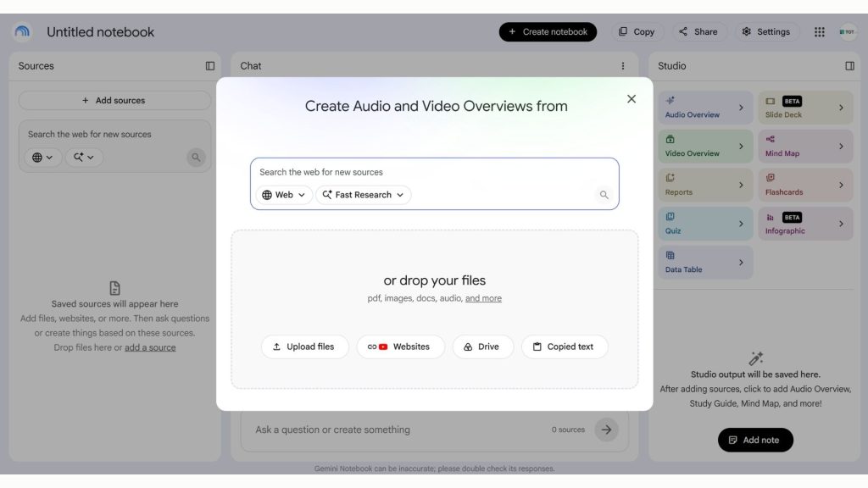Expand Data Table chevron arrow
Image resolution: width=868 pixels, height=488 pixels.
(741, 263)
